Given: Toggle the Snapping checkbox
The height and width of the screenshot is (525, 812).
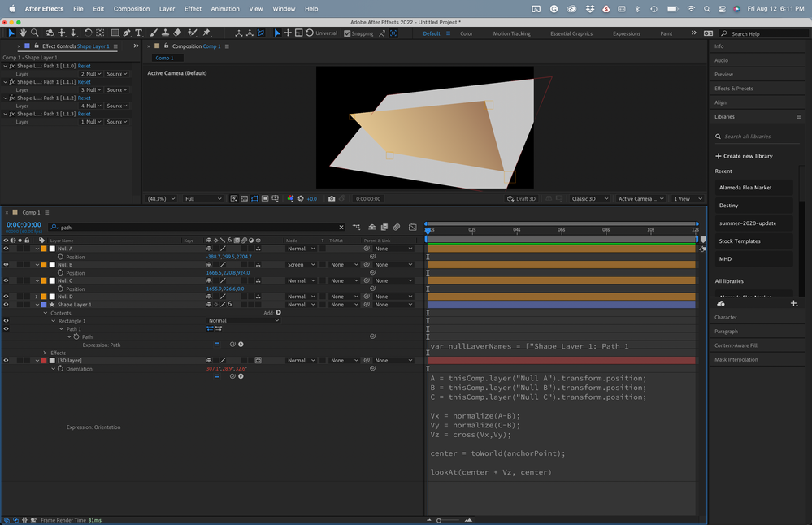Looking at the screenshot, I should click(348, 33).
